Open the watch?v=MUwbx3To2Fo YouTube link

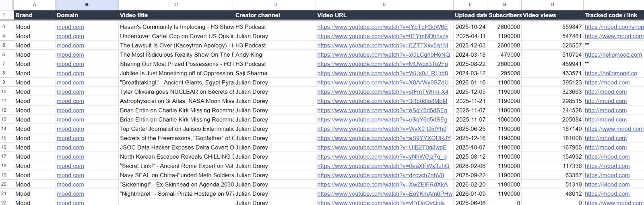(x=382, y=64)
